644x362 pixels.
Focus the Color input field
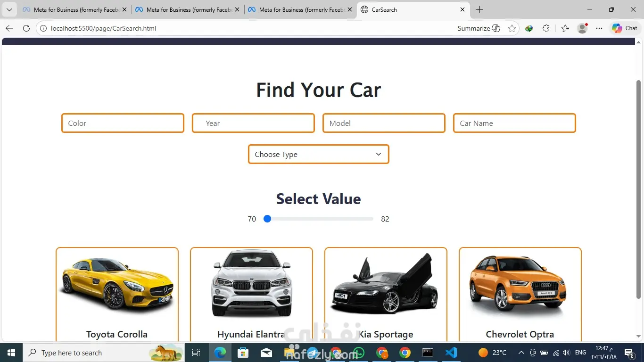pyautogui.click(x=123, y=123)
